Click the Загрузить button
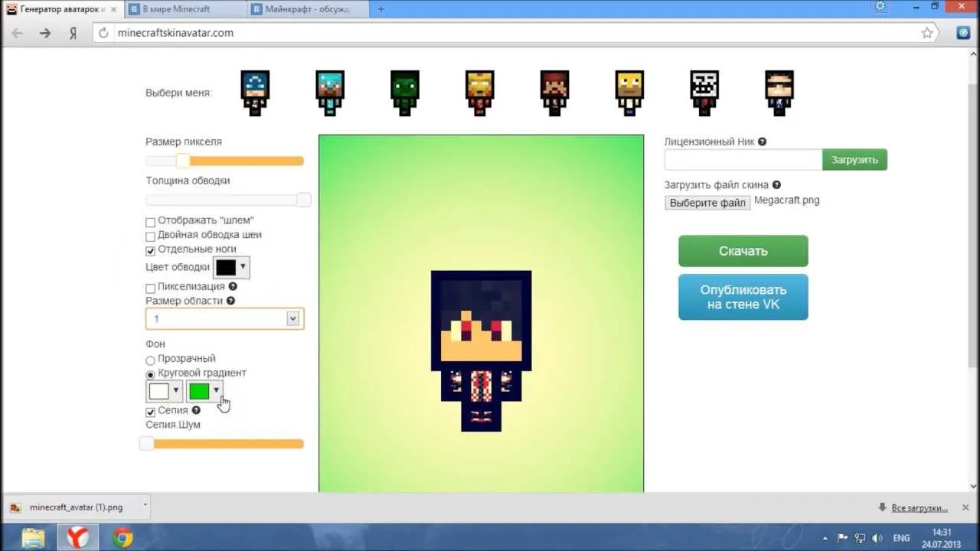980x551 pixels. pyautogui.click(x=854, y=160)
